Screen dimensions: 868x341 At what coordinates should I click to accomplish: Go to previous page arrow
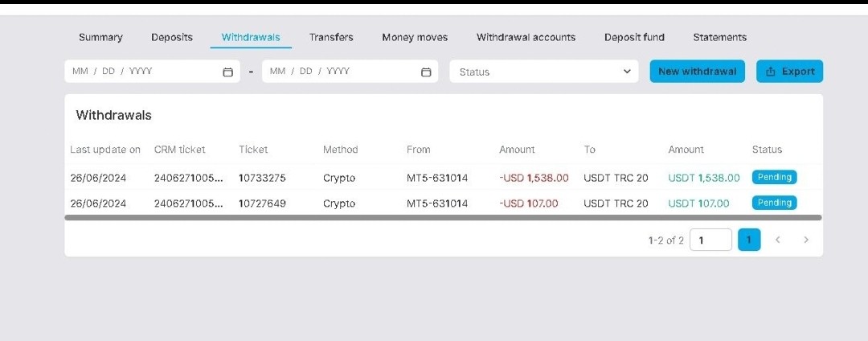pyautogui.click(x=777, y=240)
